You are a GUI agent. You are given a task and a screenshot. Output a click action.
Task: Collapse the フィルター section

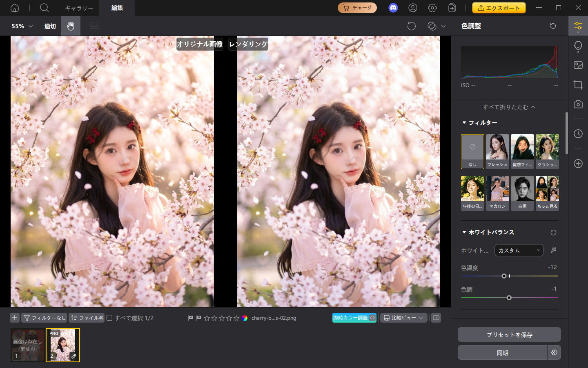[464, 122]
